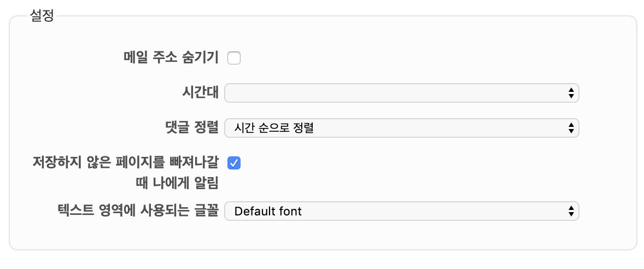Screen dimensions: 644x269
Task: Click the up-down arrows on Default font select
Action: [571, 210]
